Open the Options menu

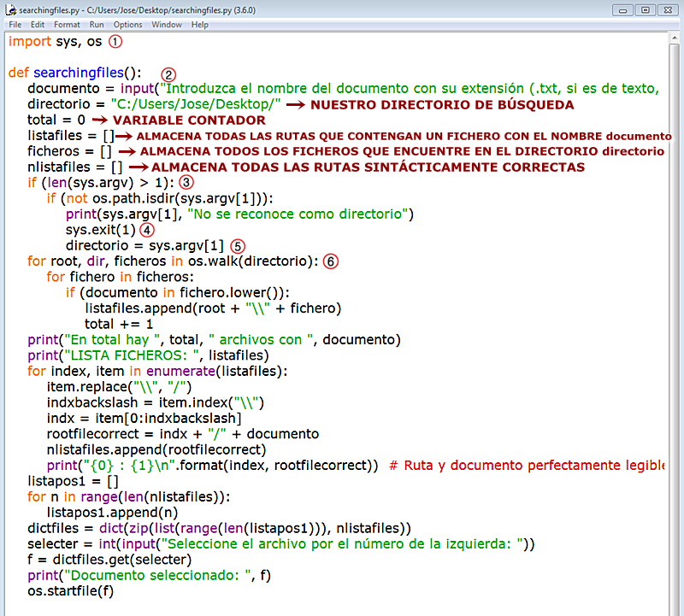[x=127, y=25]
